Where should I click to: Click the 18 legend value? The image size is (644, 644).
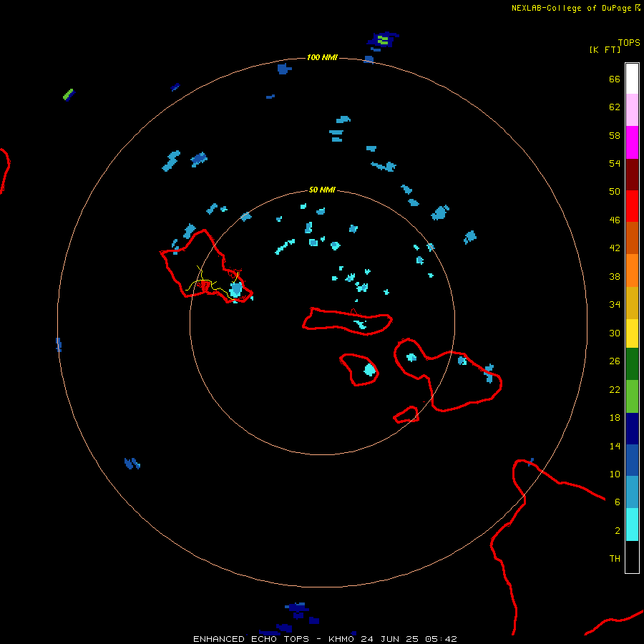pos(615,418)
